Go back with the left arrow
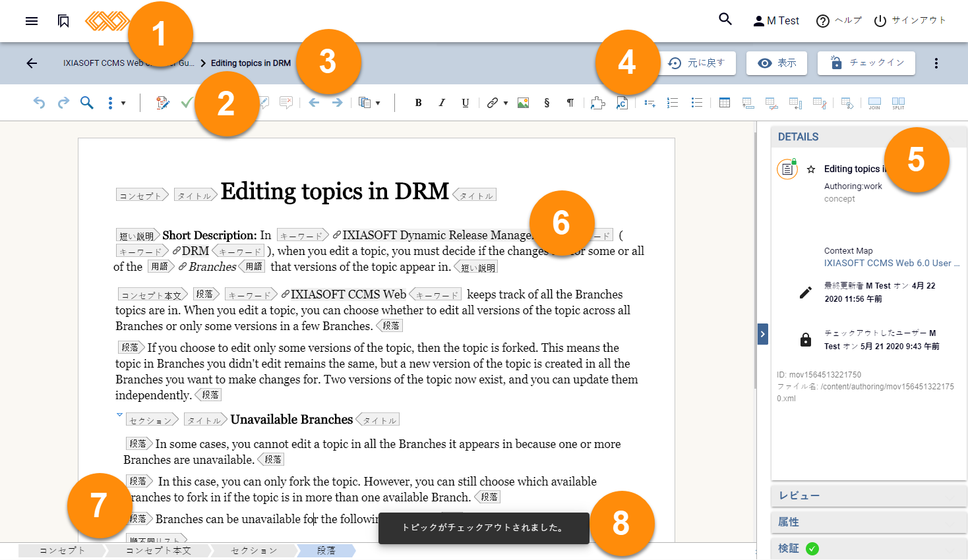Image resolution: width=968 pixels, height=560 pixels. coord(32,63)
